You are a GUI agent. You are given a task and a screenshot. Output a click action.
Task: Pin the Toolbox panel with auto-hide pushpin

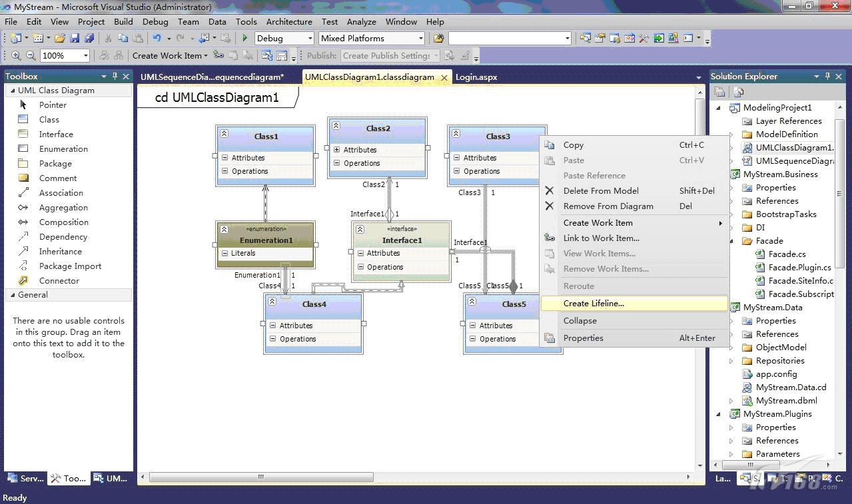point(115,77)
